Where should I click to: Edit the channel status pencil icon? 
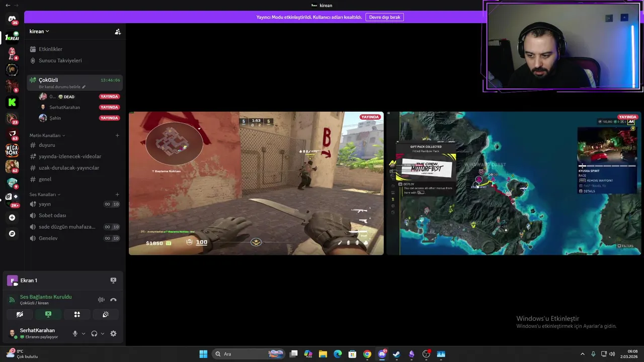pos(84,87)
